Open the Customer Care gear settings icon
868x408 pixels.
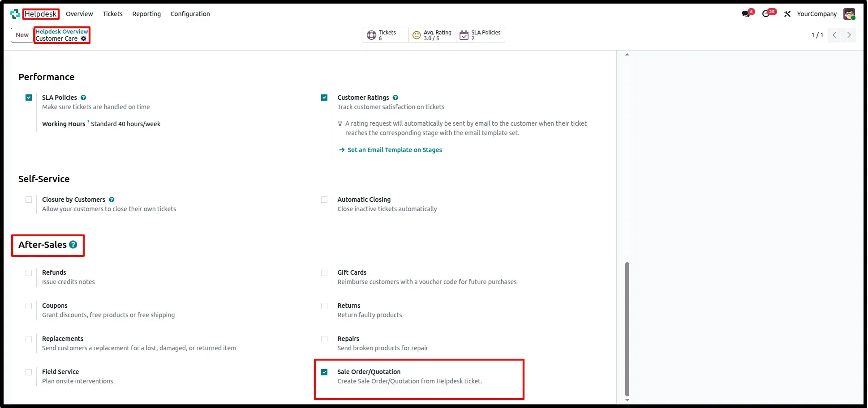pyautogui.click(x=84, y=38)
